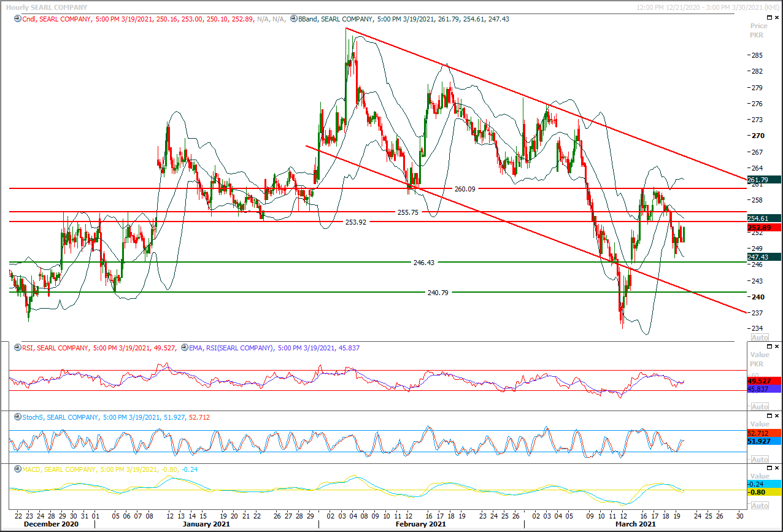Screen dimensions: 783x532
Task: Click the Hourly SEARL COMPANY chart title
Action: point(47,8)
